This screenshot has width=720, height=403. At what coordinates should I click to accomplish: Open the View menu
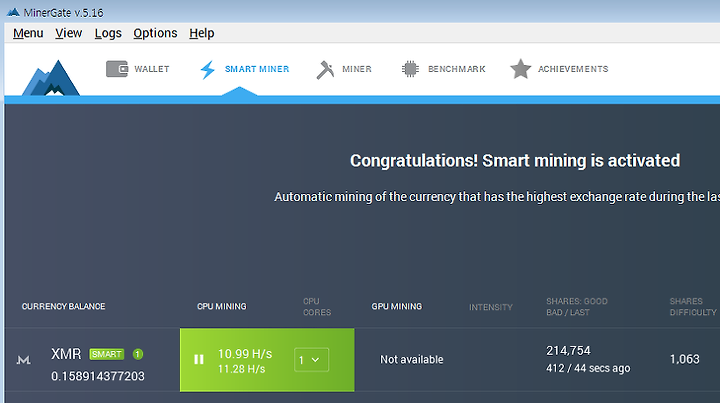(x=68, y=33)
